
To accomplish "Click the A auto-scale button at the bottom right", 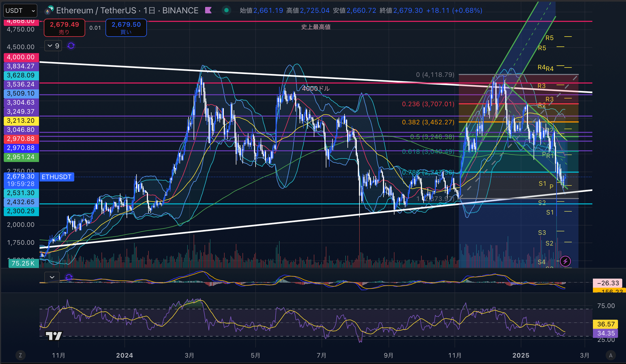I will 611,355.
